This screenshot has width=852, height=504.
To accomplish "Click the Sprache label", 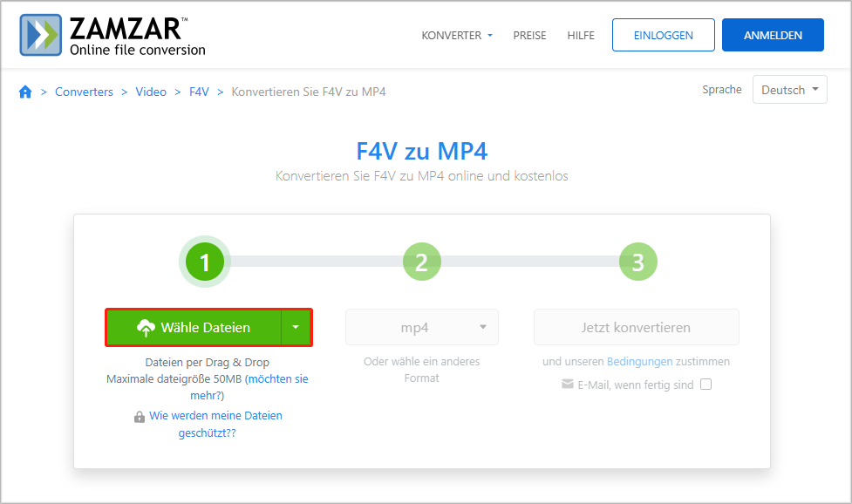I will tap(721, 90).
